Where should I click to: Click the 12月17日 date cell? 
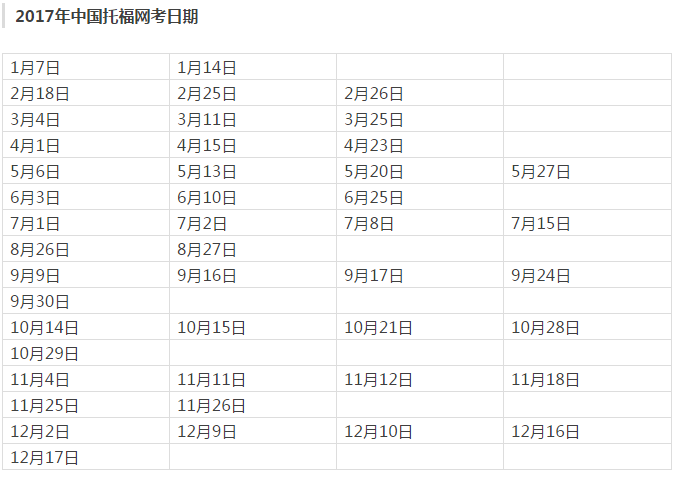pyautogui.click(x=86, y=457)
